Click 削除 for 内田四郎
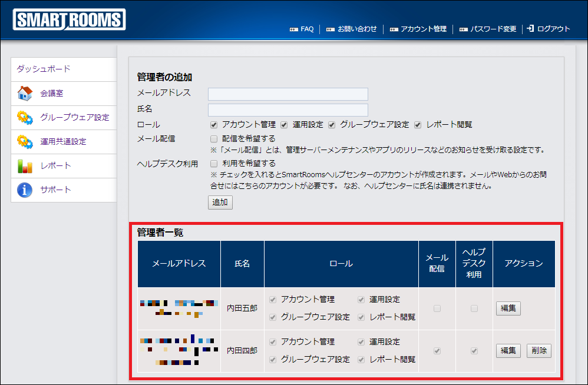 click(x=539, y=350)
